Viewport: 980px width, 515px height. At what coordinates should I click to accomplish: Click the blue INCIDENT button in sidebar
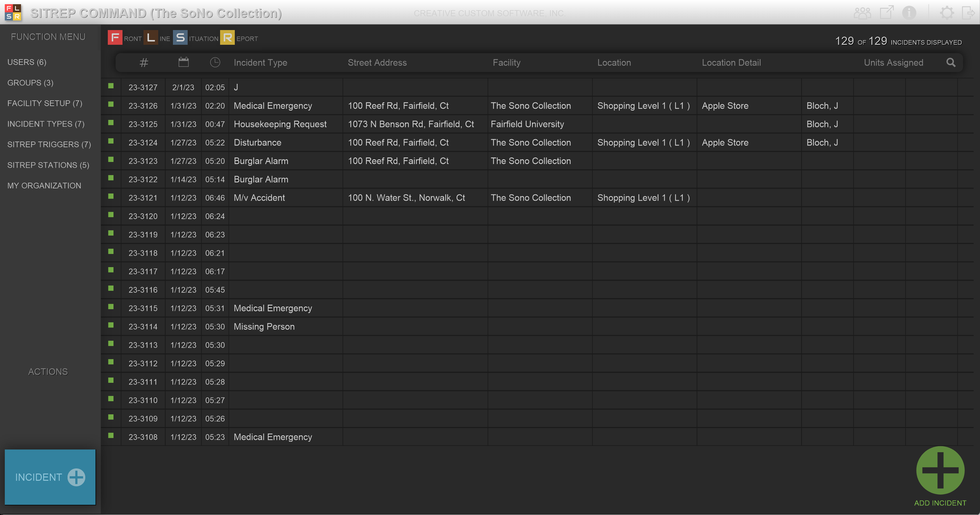(50, 477)
